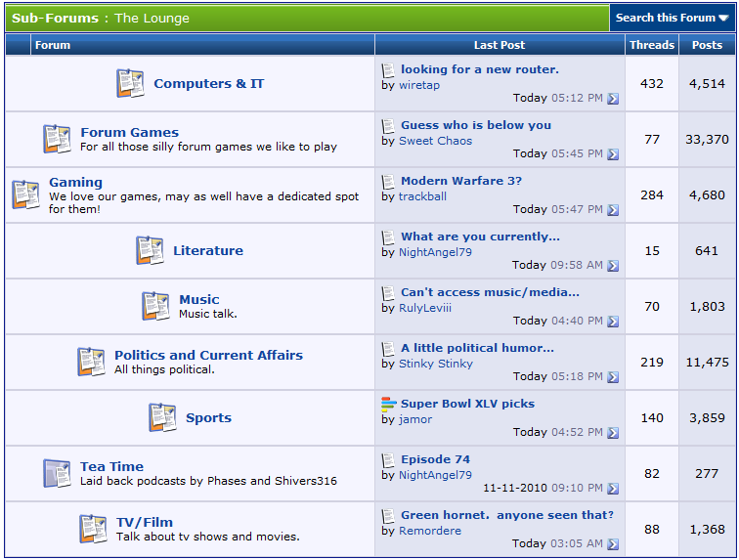The width and height of the screenshot is (739, 560).
Task: Open the Search this Forum dropdown
Action: [673, 18]
